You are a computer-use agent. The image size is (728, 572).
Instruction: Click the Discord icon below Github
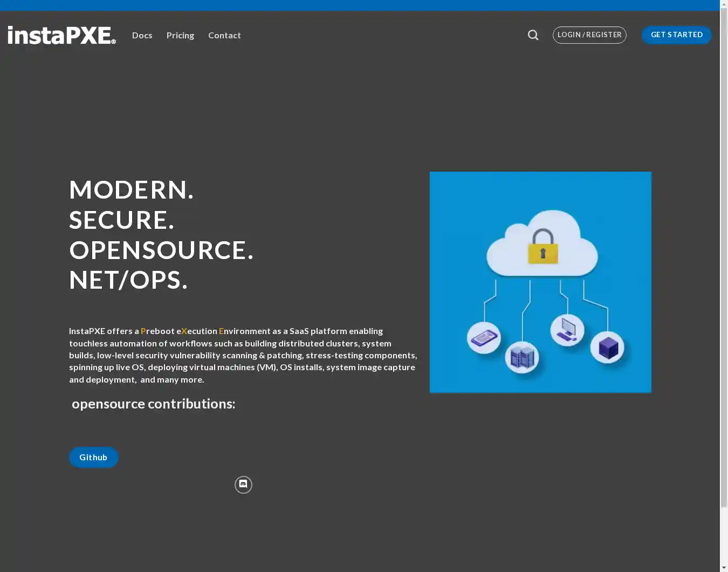[x=243, y=485]
